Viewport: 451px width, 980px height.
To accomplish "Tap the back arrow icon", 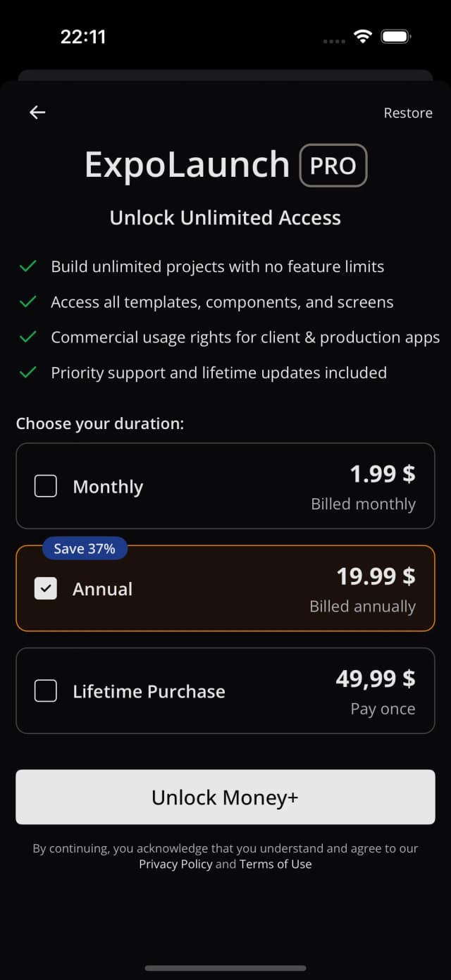I will (37, 112).
